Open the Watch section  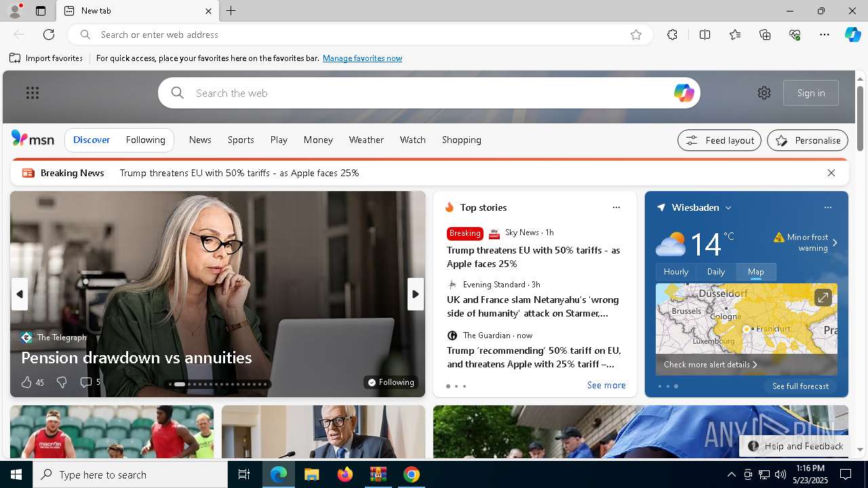coord(412,140)
